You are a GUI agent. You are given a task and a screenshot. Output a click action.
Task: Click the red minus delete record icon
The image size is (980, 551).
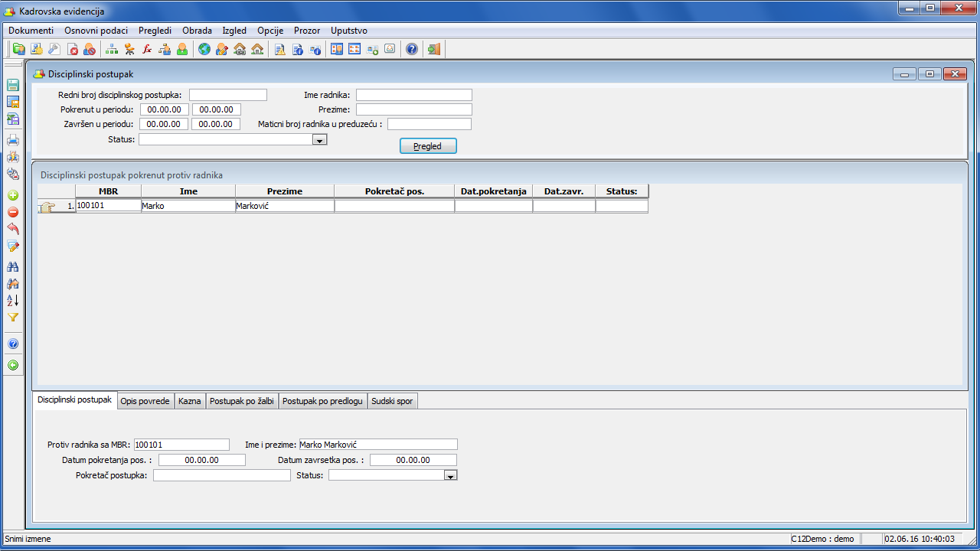13,212
